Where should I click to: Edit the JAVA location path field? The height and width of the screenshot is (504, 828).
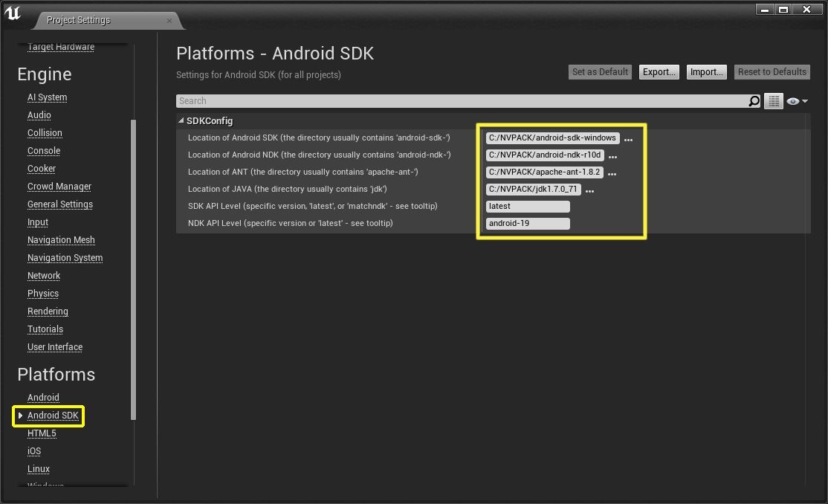(534, 189)
